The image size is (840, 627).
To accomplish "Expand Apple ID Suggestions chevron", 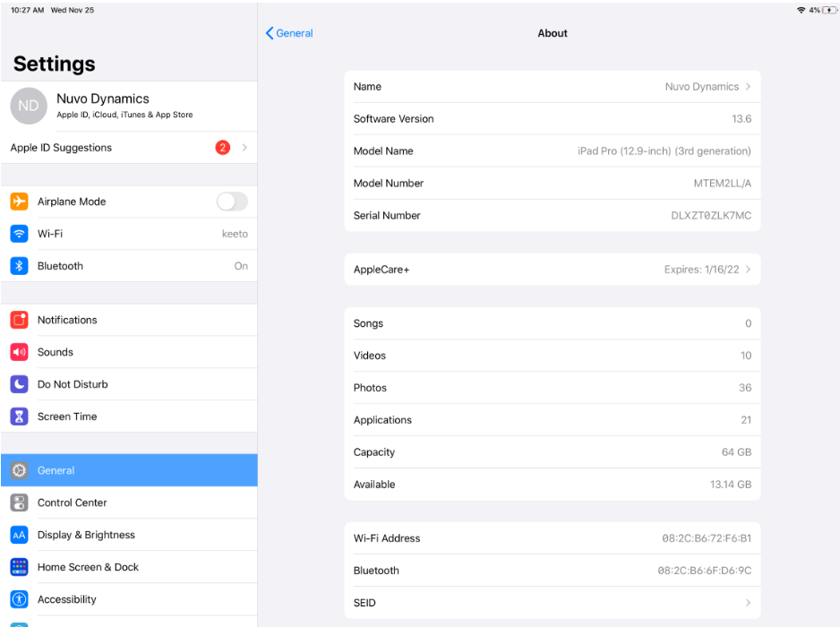I will 244,148.
